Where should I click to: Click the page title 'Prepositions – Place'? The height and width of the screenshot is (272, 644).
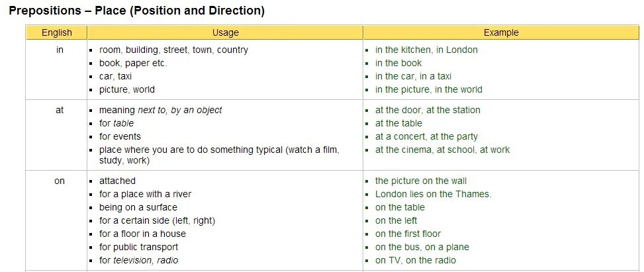136,11
